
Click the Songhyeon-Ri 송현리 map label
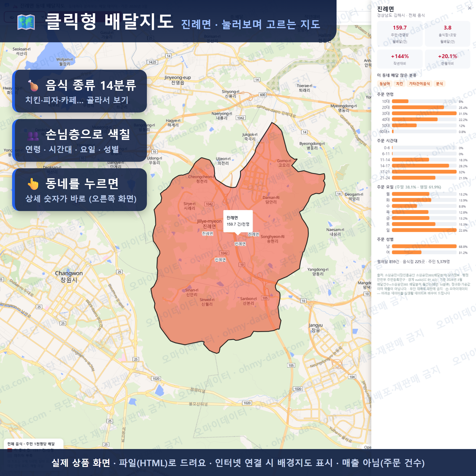[x=272, y=239]
